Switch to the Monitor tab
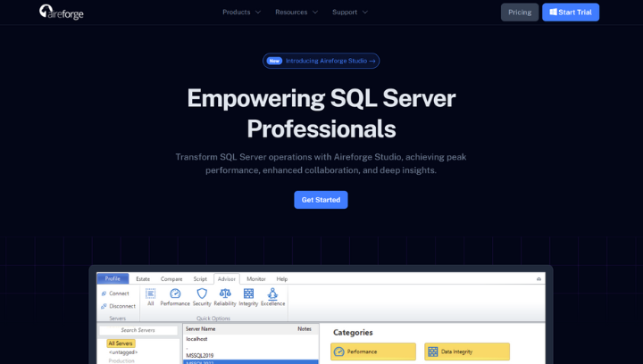Screen dimensions: 643x364 pyautogui.click(x=256, y=279)
